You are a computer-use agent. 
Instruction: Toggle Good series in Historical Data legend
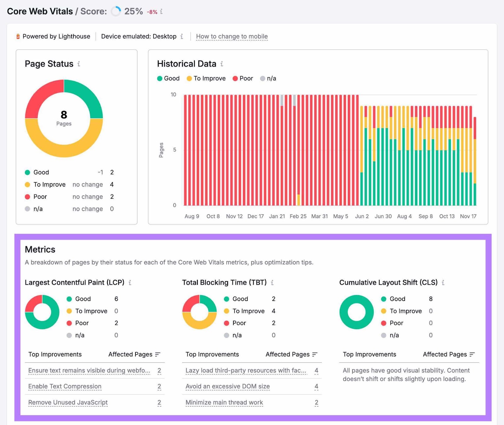pos(169,78)
